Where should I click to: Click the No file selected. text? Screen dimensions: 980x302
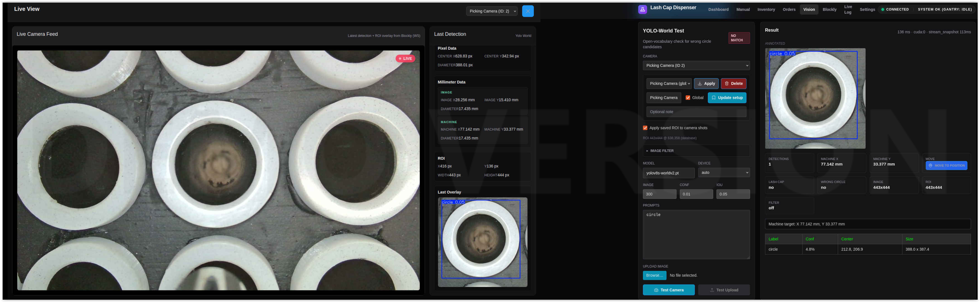(683, 276)
